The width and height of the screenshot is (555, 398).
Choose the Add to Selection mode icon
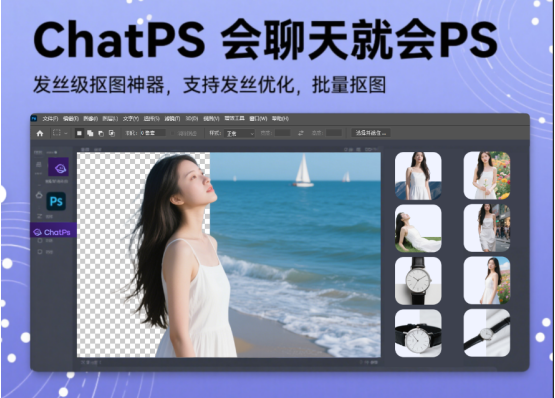tap(90, 133)
